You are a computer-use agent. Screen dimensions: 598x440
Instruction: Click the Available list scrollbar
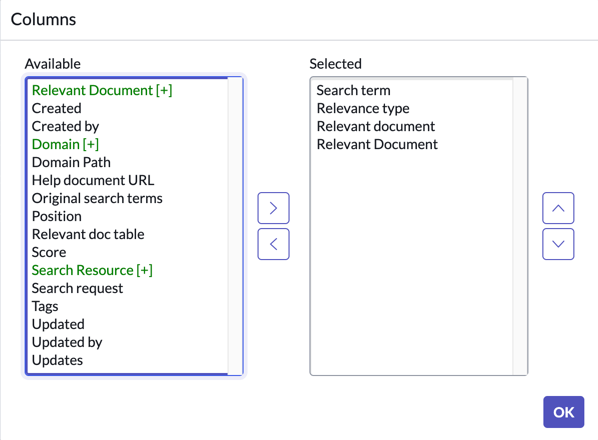tap(235, 226)
